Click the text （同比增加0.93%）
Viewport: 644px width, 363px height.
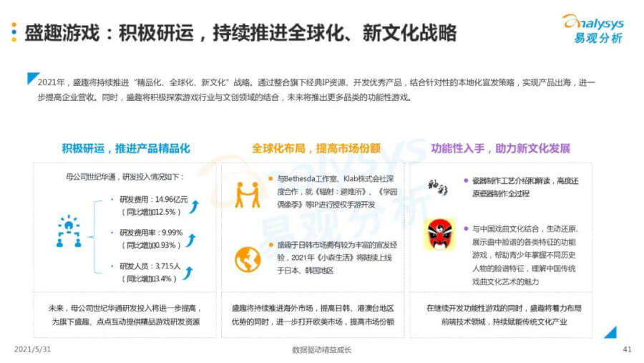tap(151, 246)
